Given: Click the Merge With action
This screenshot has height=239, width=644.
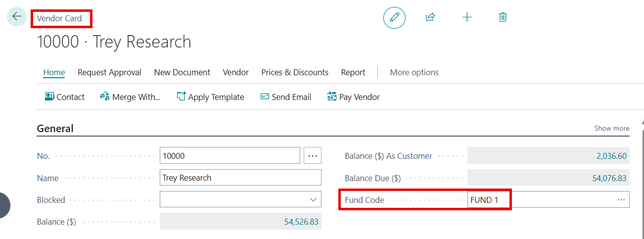Looking at the screenshot, I should (131, 97).
